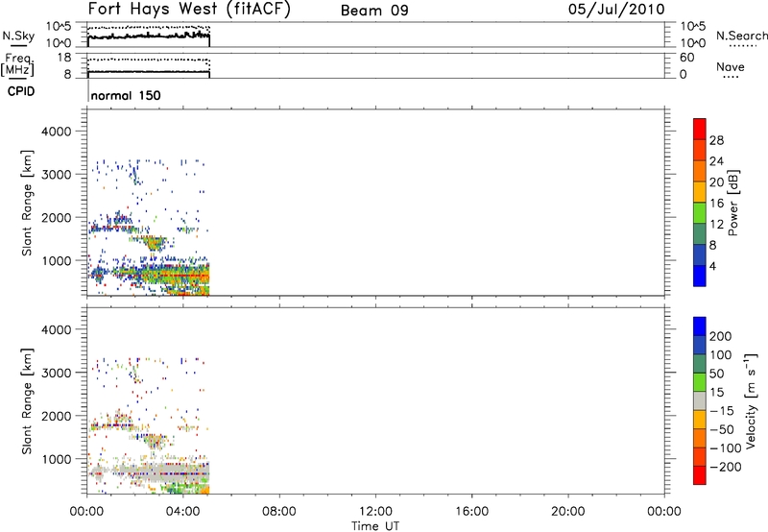This screenshot has height=532, width=768.
Task: Click the blue bottom of power colorbar
Action: [x=700, y=276]
